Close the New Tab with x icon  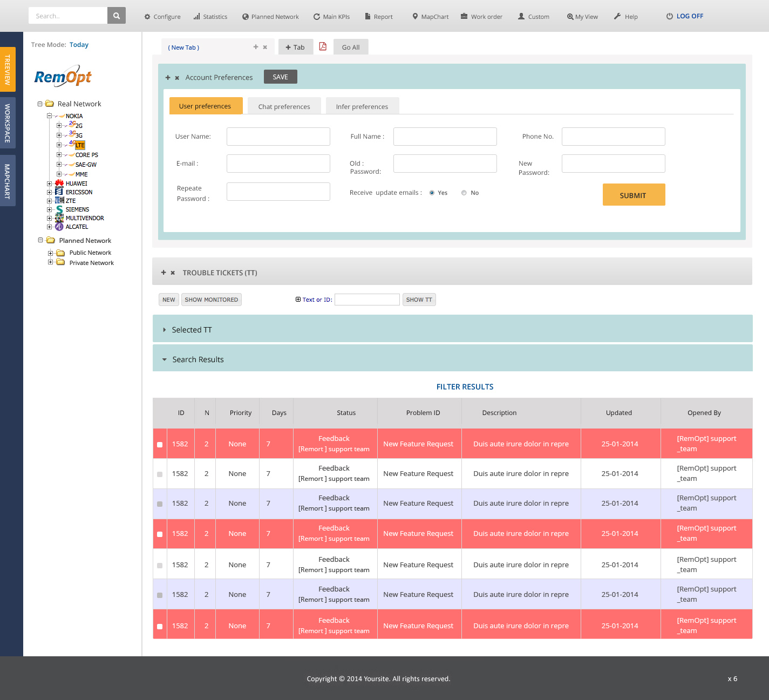265,47
